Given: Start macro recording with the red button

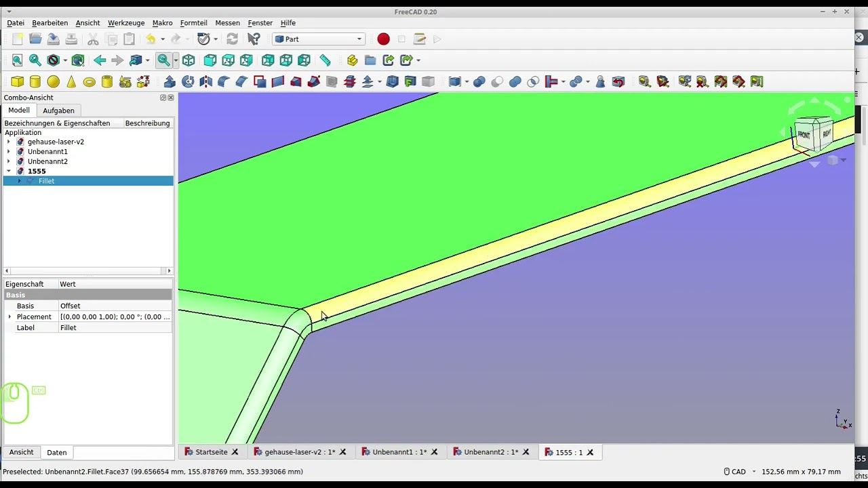Looking at the screenshot, I should (x=383, y=39).
